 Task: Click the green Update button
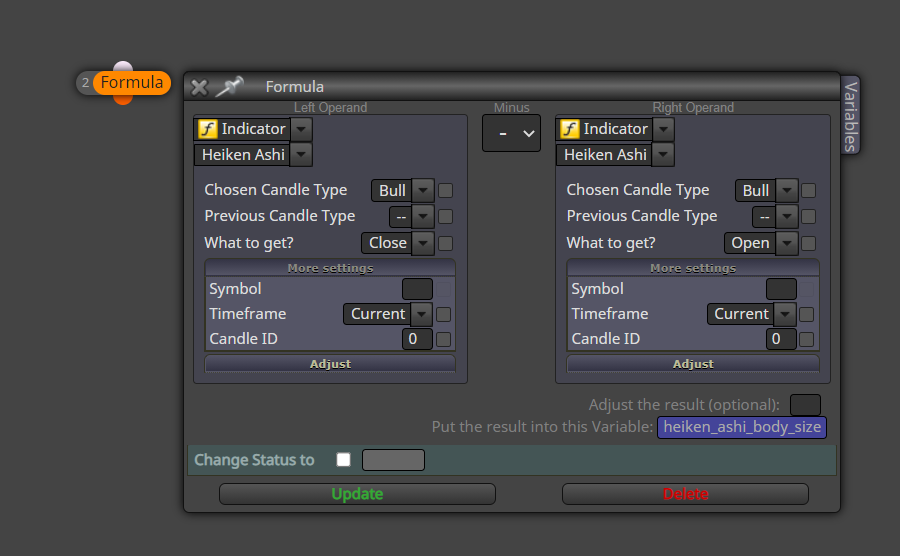357,494
